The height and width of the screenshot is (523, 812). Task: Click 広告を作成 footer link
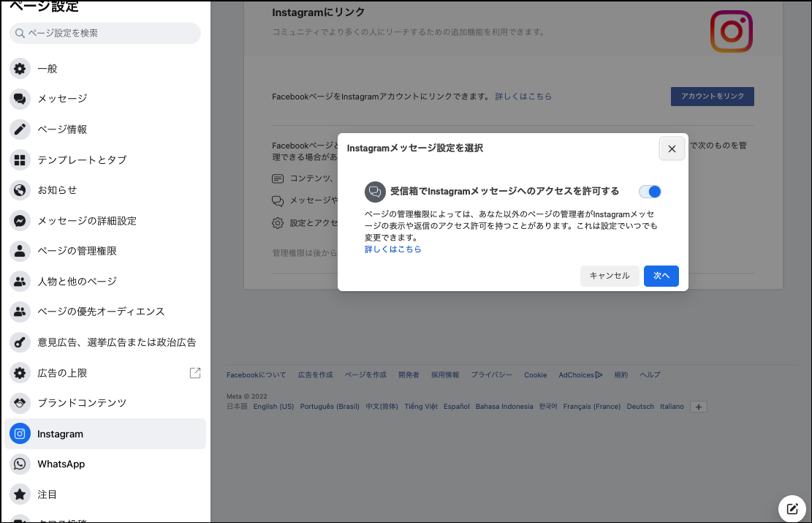(316, 375)
